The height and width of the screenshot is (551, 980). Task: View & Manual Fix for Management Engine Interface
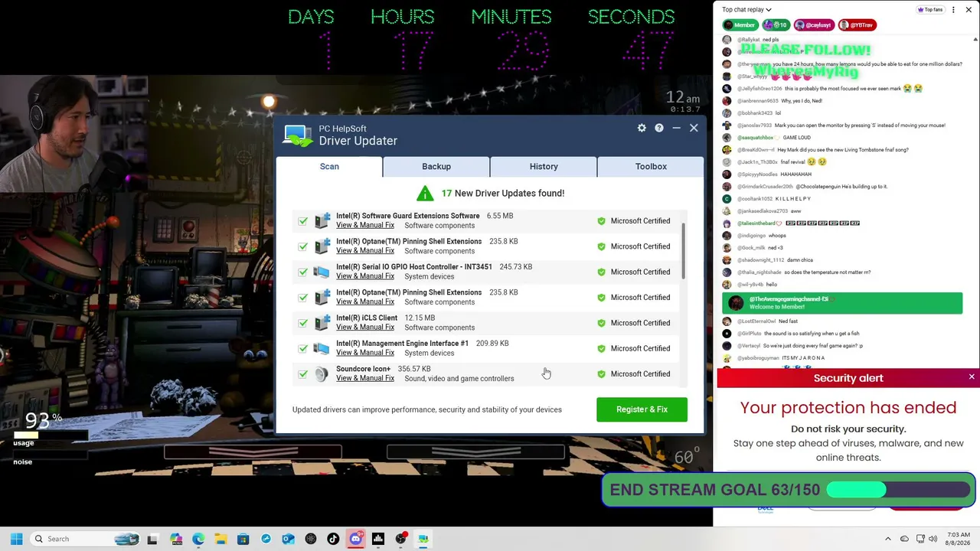click(x=365, y=353)
